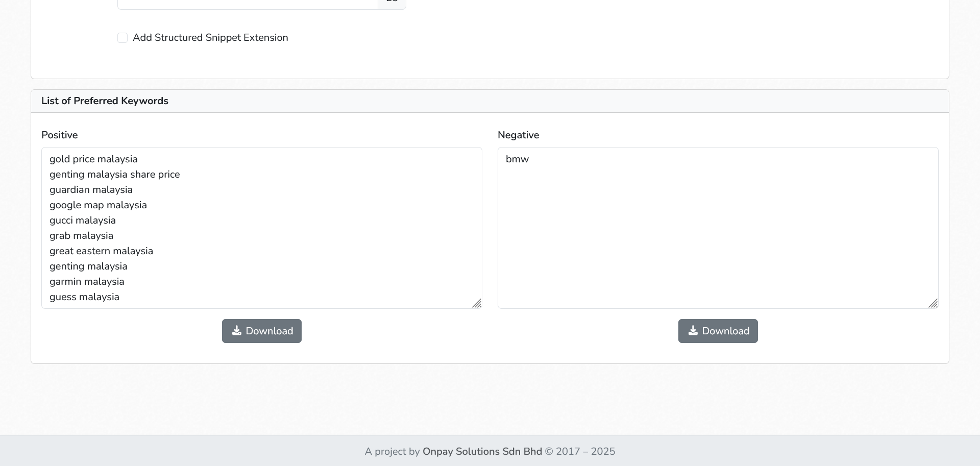Click the Download button text under Negative
980x466 pixels.
[x=726, y=331]
